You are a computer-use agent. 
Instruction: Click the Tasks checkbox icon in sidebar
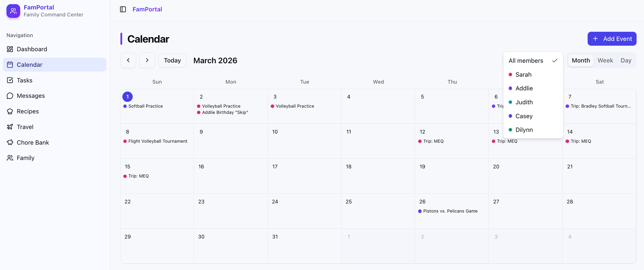tap(10, 80)
